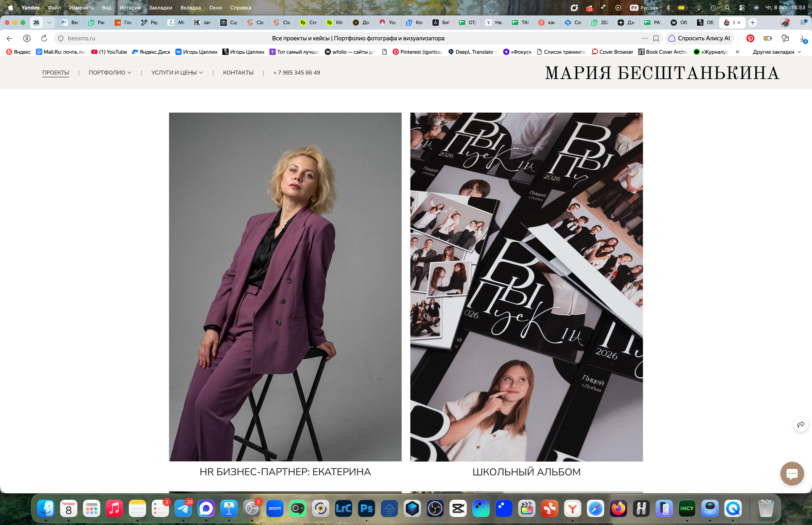This screenshot has height=525, width=812.
Task: Launch Photoshop from the dock
Action: tap(366, 508)
